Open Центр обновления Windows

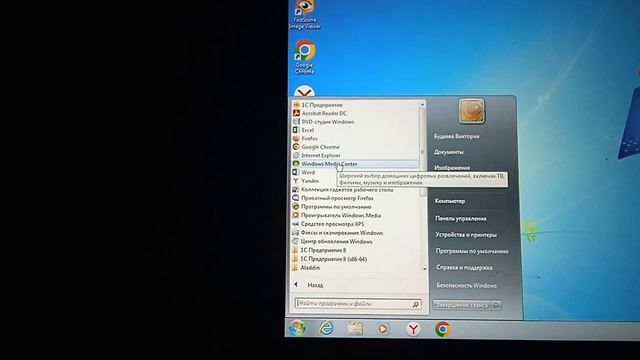[332, 242]
